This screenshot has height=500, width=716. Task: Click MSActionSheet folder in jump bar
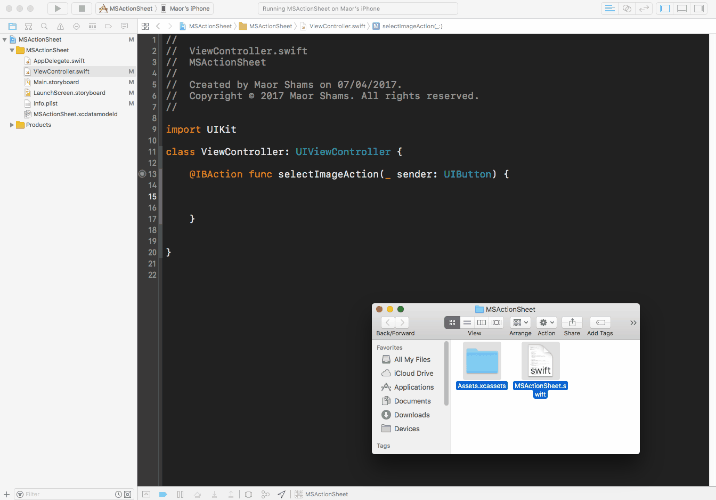click(x=266, y=26)
